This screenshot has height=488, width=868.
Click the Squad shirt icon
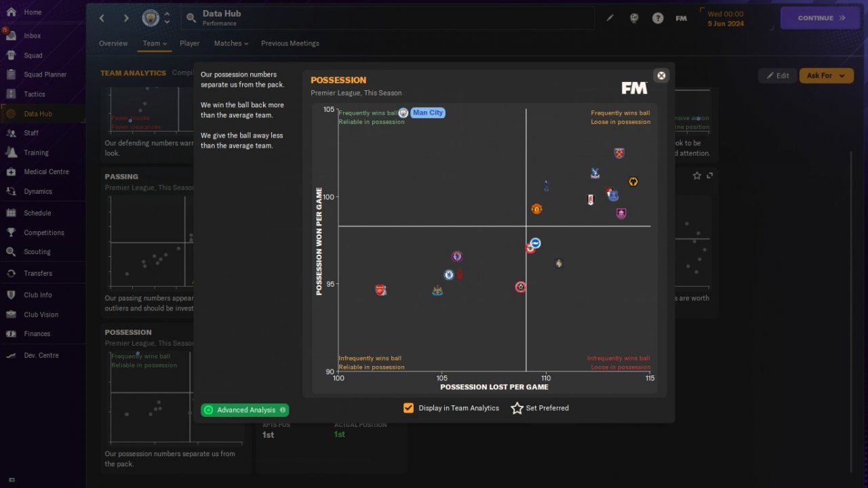point(11,56)
